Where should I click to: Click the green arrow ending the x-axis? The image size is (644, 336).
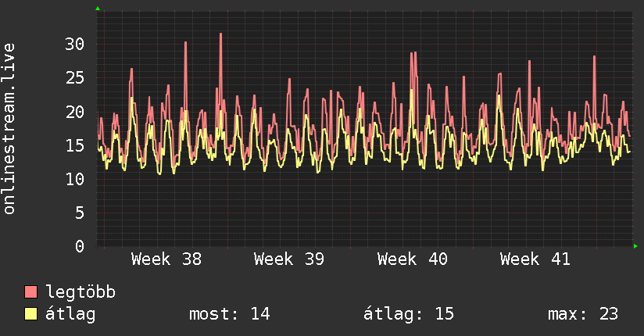(x=635, y=246)
